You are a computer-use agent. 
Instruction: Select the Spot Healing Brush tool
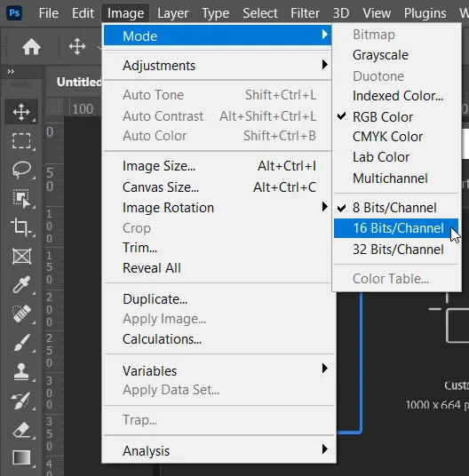coord(21,313)
